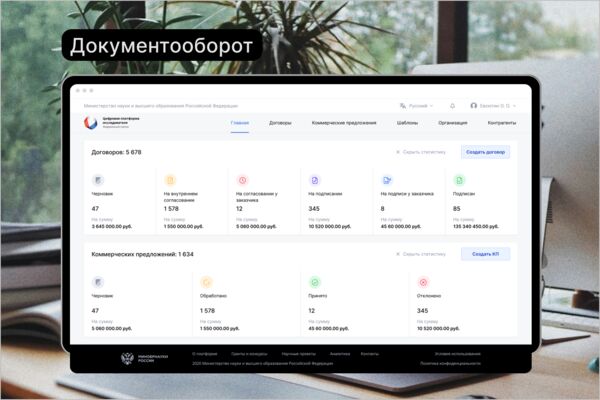Hide statistics in the Договоров section
Screen dimensions: 600x400
(x=421, y=152)
